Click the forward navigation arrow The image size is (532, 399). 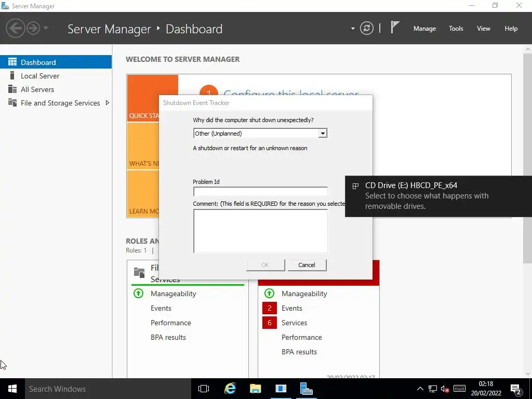33,28
